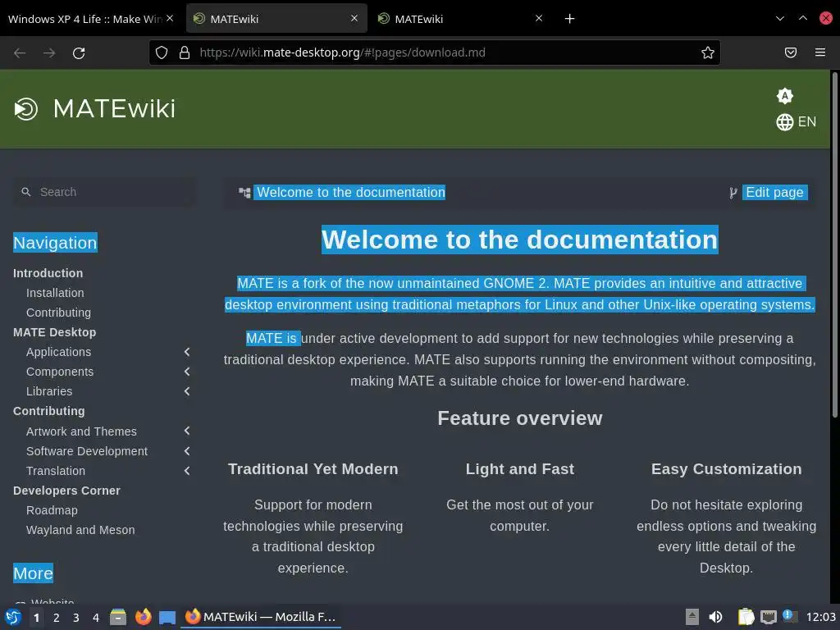
Task: Expand the Applications chevron
Action: [x=187, y=352]
